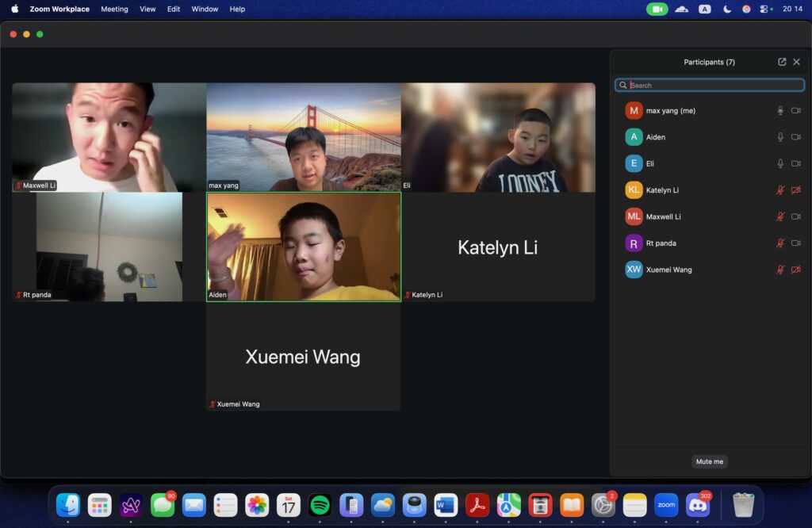Screen dimensions: 812x528
Task: Click the participant Search field
Action: coord(710,85)
